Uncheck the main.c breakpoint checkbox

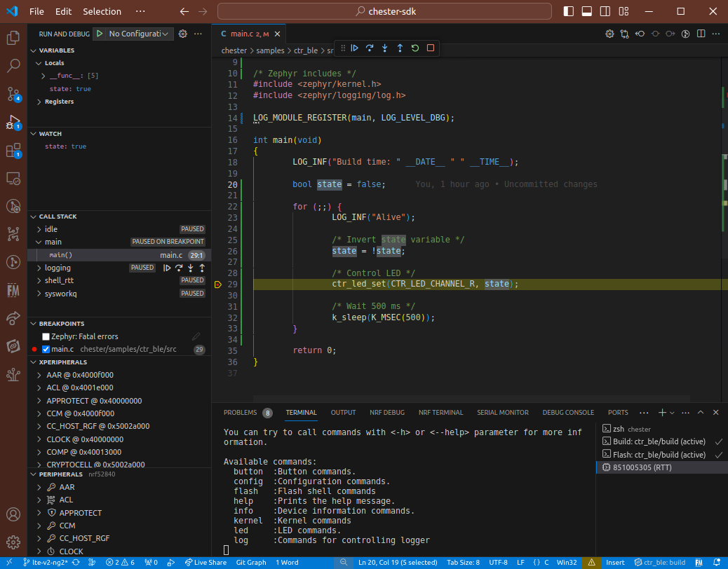click(x=46, y=350)
